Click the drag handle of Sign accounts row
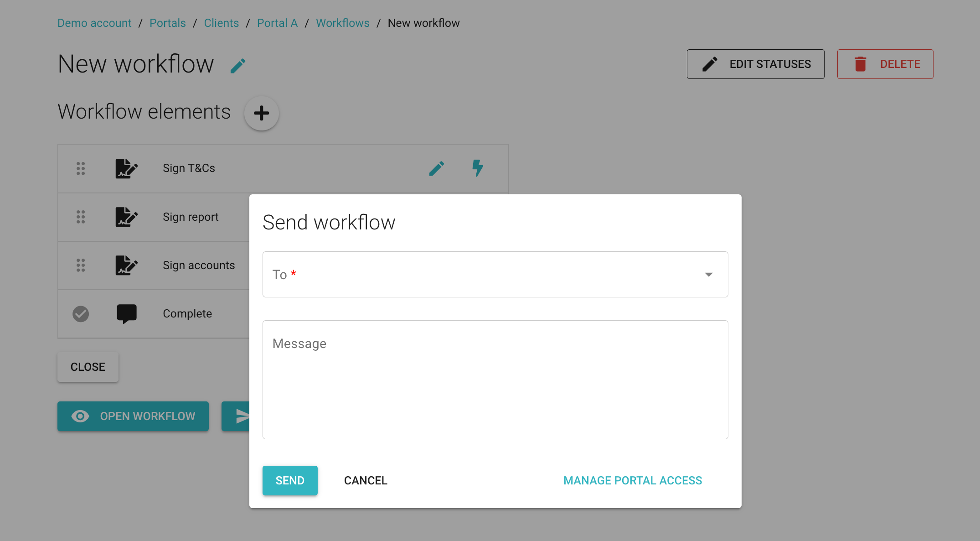This screenshot has height=541, width=980. (81, 265)
